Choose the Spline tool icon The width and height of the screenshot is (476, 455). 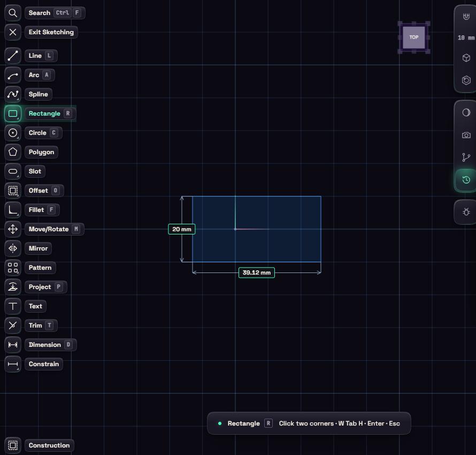13,94
